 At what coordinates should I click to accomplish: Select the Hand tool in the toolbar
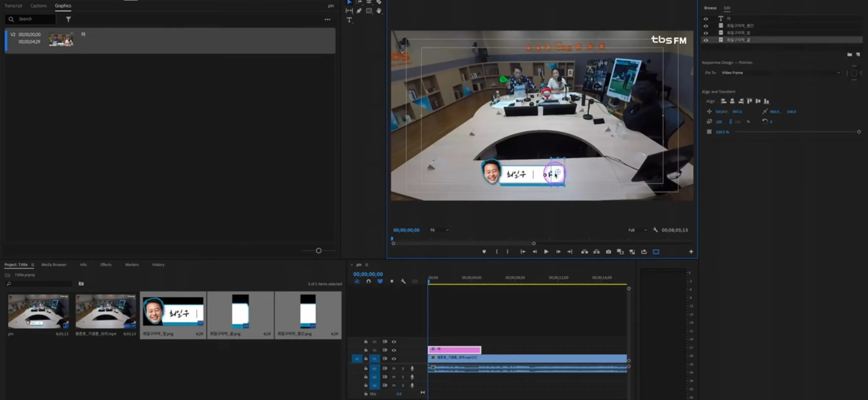[379, 11]
